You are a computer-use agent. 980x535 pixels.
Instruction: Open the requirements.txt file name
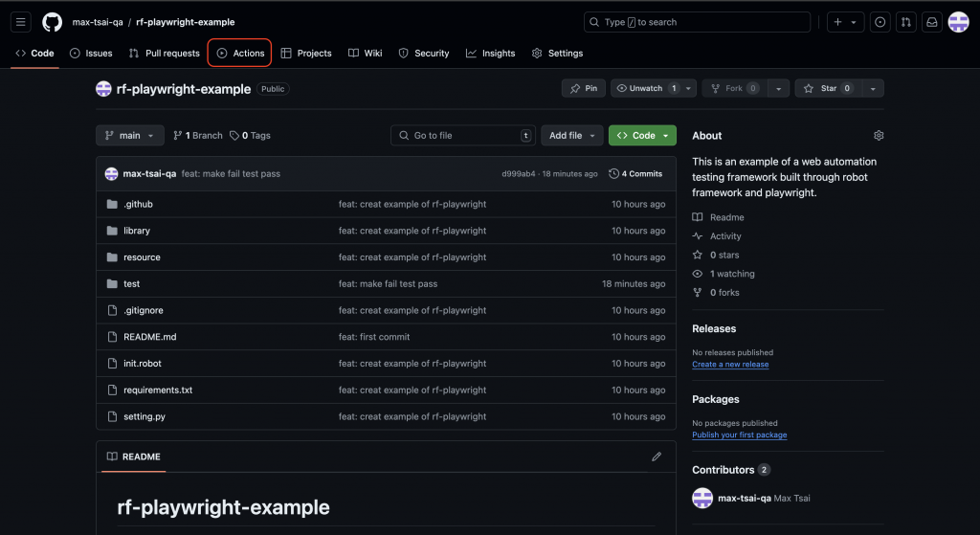(158, 390)
